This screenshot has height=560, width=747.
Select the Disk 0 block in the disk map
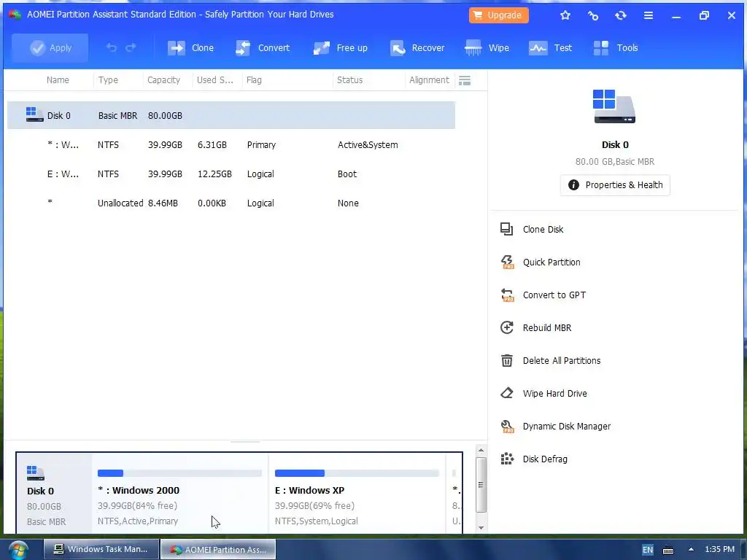(x=54, y=494)
